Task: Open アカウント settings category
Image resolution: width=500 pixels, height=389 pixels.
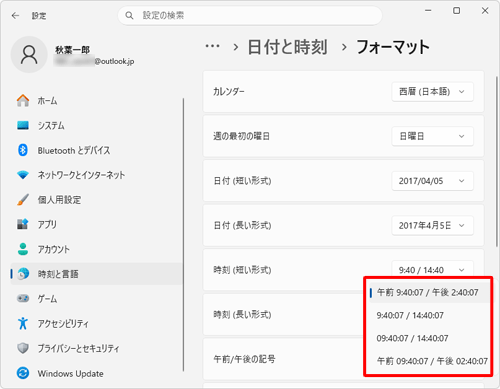Action: [97, 249]
